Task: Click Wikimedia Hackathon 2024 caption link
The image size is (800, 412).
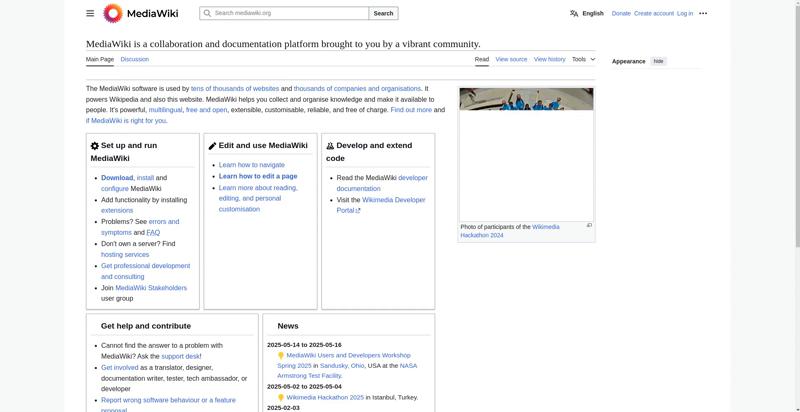Action: [x=510, y=231]
